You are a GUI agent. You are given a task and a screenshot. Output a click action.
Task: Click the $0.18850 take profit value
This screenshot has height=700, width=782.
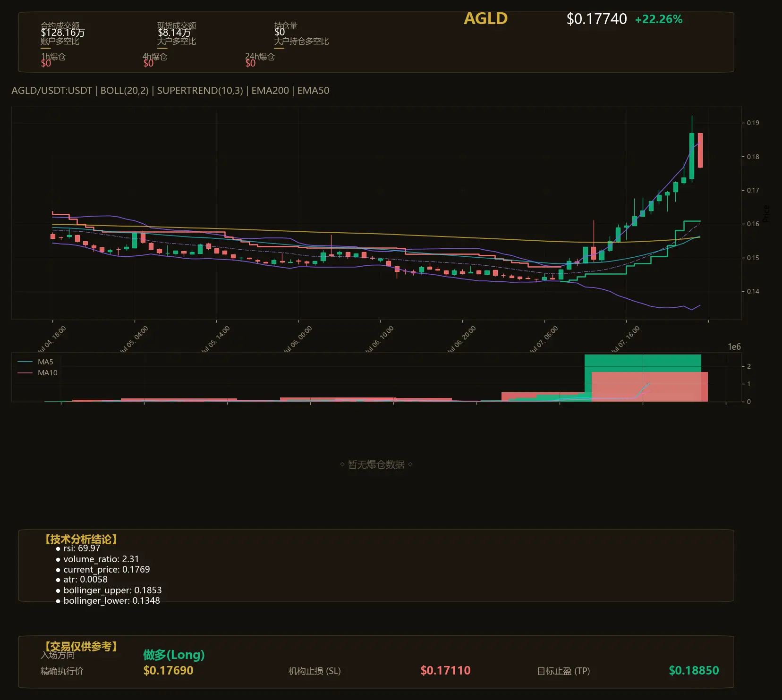click(694, 670)
